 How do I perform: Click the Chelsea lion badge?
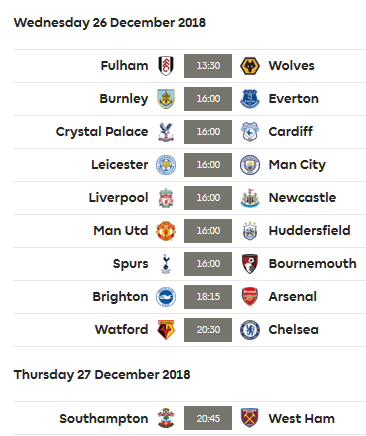250,330
